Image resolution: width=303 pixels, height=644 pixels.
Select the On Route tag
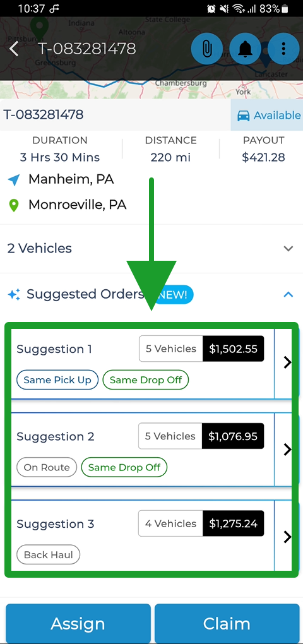[x=47, y=467]
